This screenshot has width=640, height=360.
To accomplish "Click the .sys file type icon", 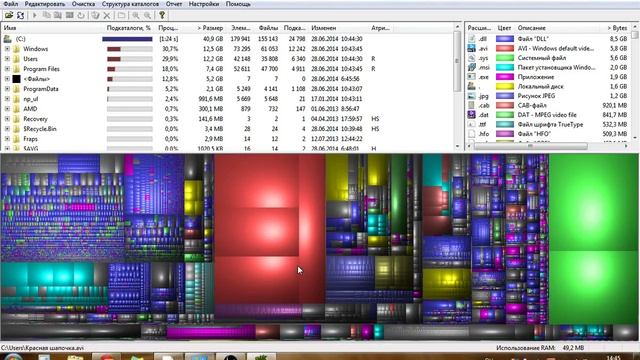I will tap(471, 58).
